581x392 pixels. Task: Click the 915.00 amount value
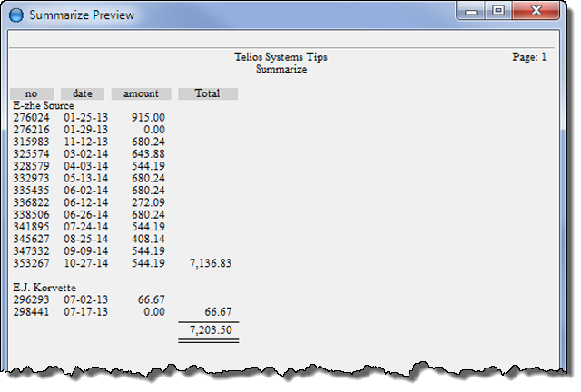147,118
